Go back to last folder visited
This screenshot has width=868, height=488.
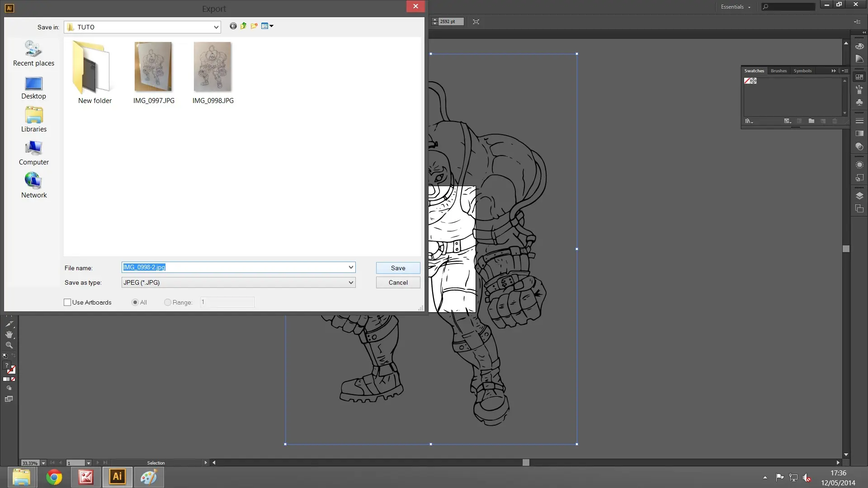233,26
